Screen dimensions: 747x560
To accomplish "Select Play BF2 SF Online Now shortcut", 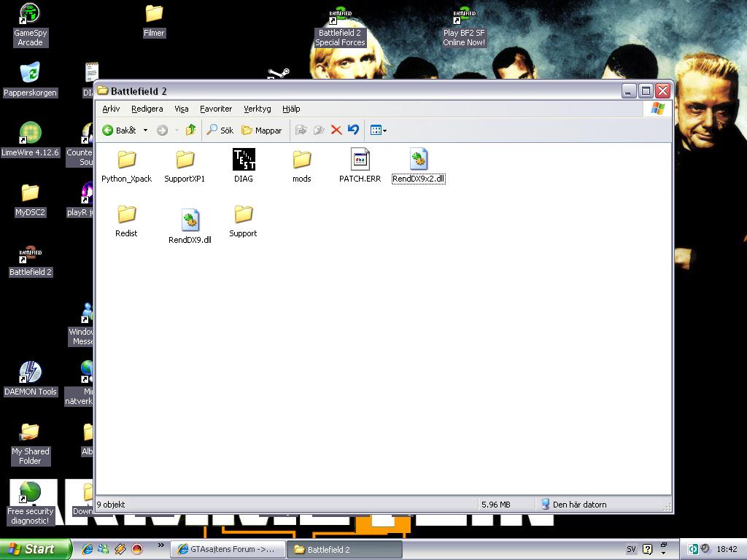I will tap(464, 27).
